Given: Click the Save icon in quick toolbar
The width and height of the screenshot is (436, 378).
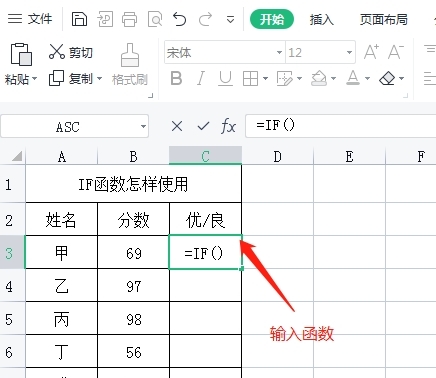Looking at the screenshot, I should (x=79, y=19).
